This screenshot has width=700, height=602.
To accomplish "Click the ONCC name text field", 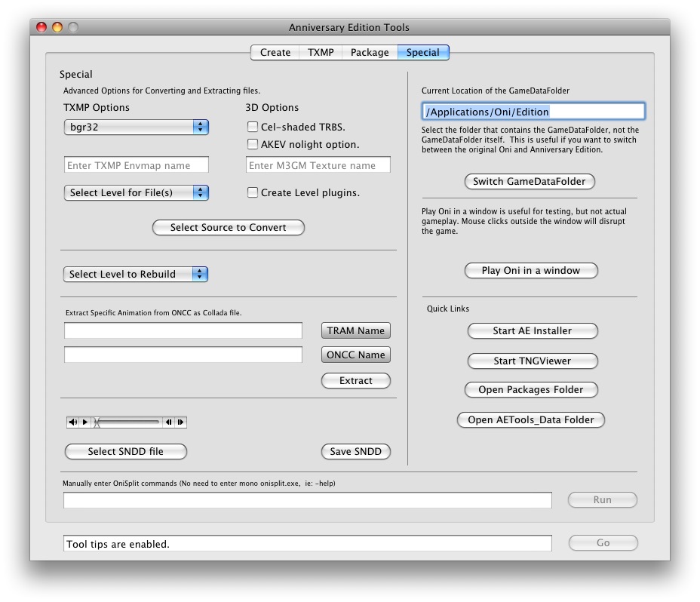I will 183,355.
